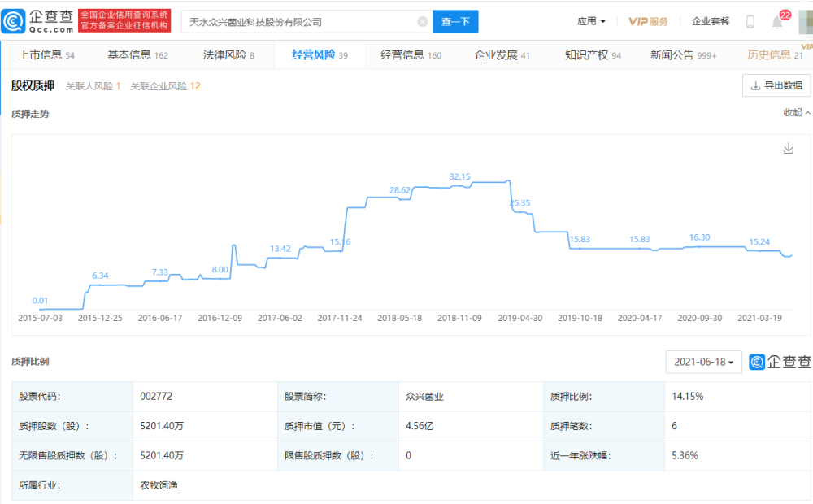Screen dimensions: 813x504
Task: Click the 6.34 chart data label
Action: [100, 276]
